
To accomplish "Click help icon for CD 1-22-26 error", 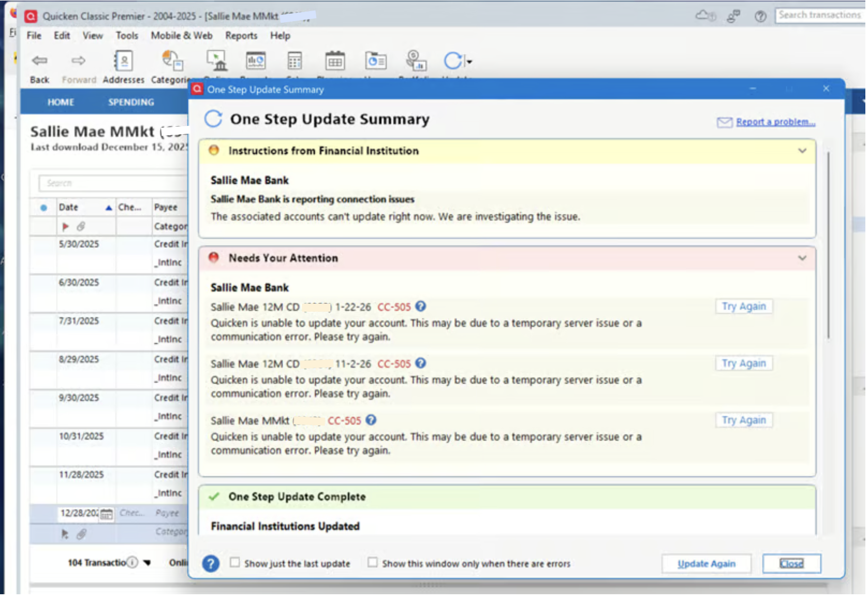I will pyautogui.click(x=421, y=306).
